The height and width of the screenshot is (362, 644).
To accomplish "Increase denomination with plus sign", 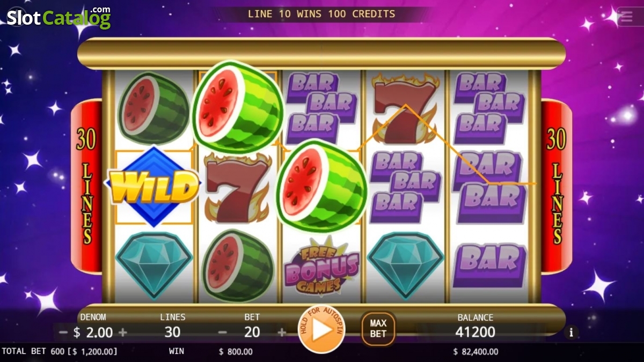I will 122,333.
